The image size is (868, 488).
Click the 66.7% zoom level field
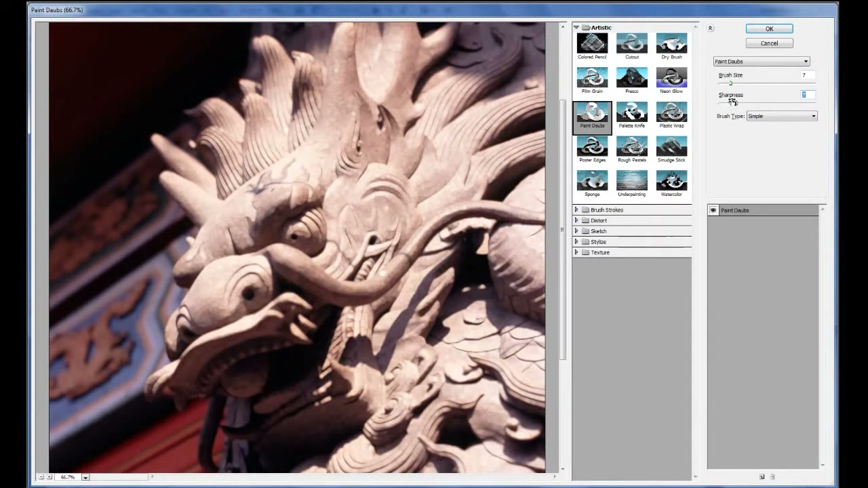68,477
